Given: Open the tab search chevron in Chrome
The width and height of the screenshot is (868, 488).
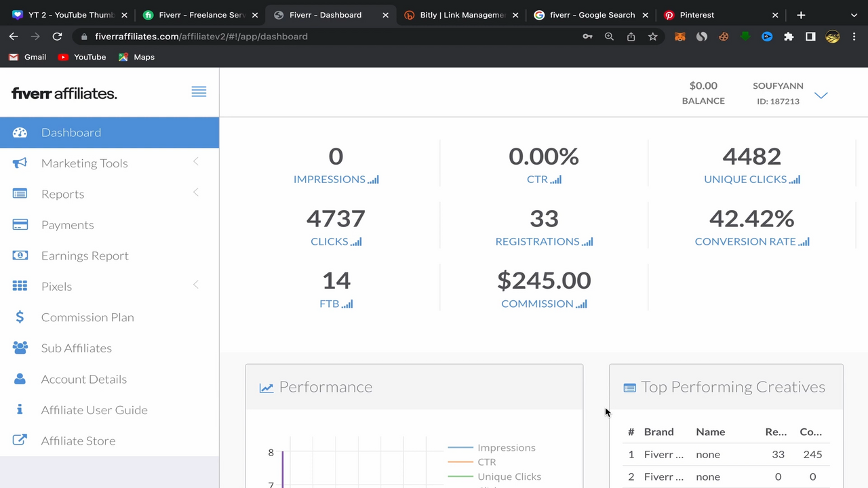Looking at the screenshot, I should [854, 15].
